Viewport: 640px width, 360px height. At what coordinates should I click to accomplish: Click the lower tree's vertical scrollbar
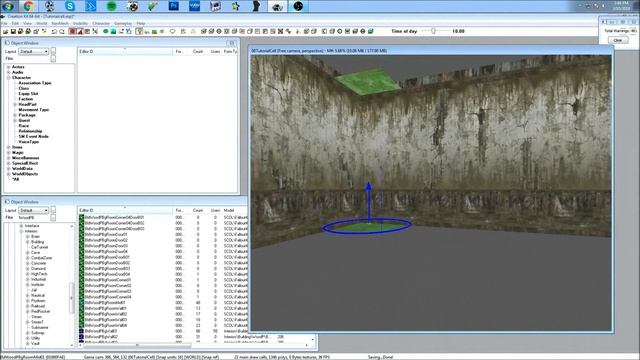(72, 298)
